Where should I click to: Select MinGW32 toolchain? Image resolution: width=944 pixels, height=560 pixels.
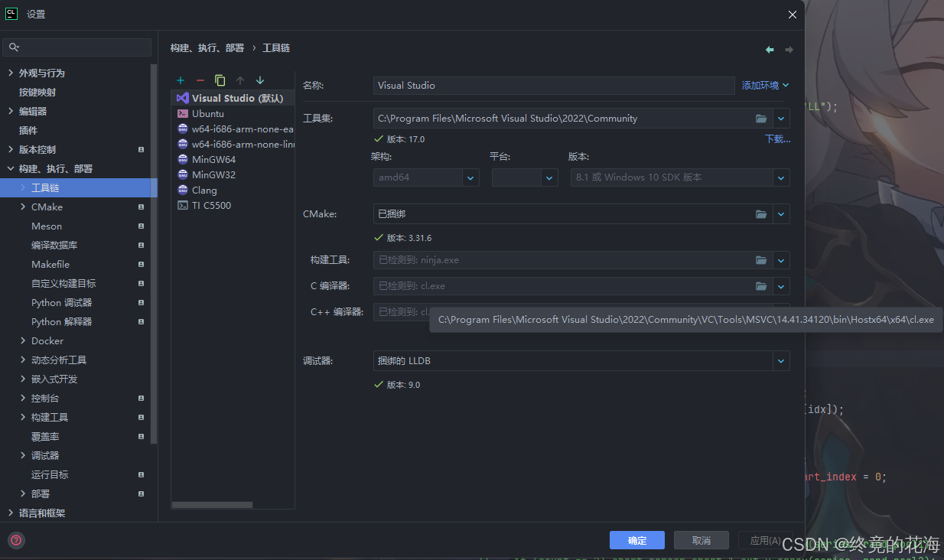(x=233, y=174)
